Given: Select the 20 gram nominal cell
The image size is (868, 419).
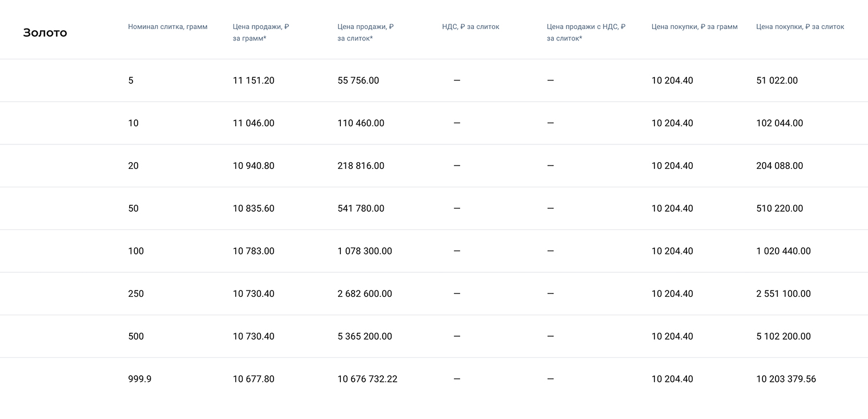Looking at the screenshot, I should [133, 166].
